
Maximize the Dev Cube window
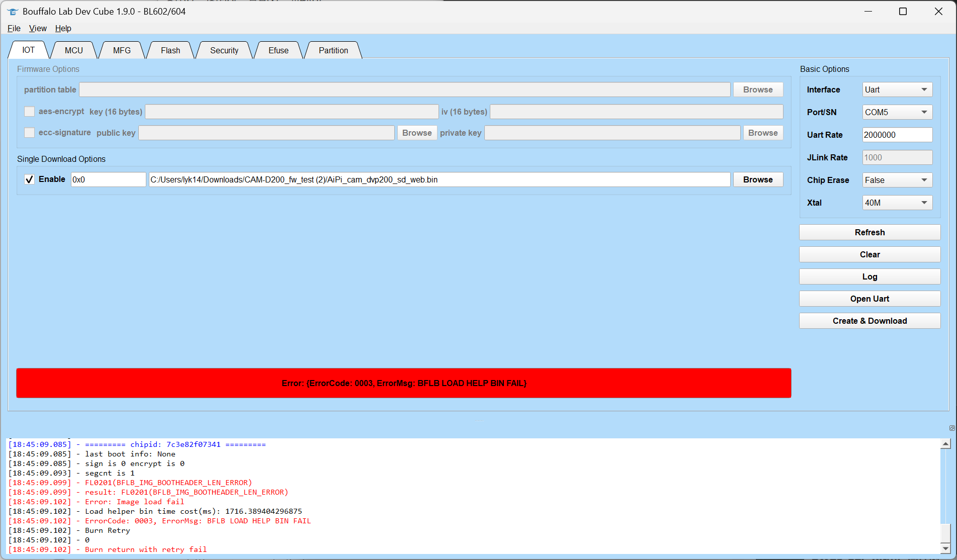pos(903,12)
